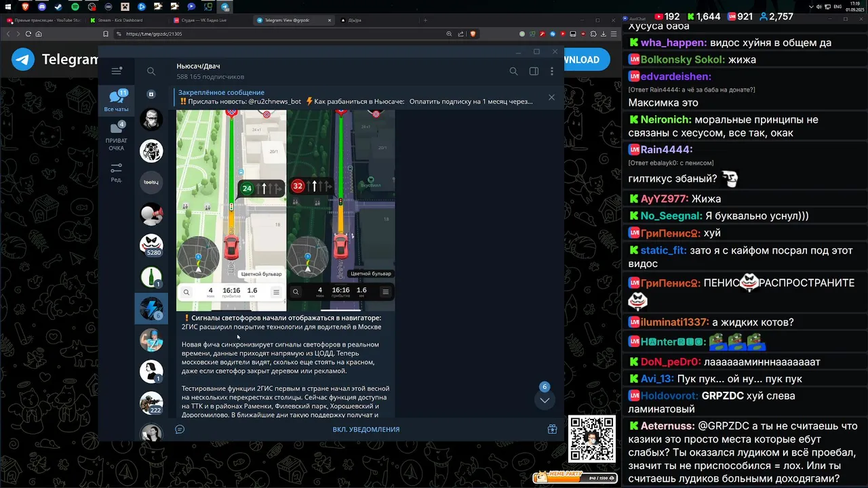Screen dimensions: 868x488
Task: Open the channel three-dot options menu
Action: [552, 71]
